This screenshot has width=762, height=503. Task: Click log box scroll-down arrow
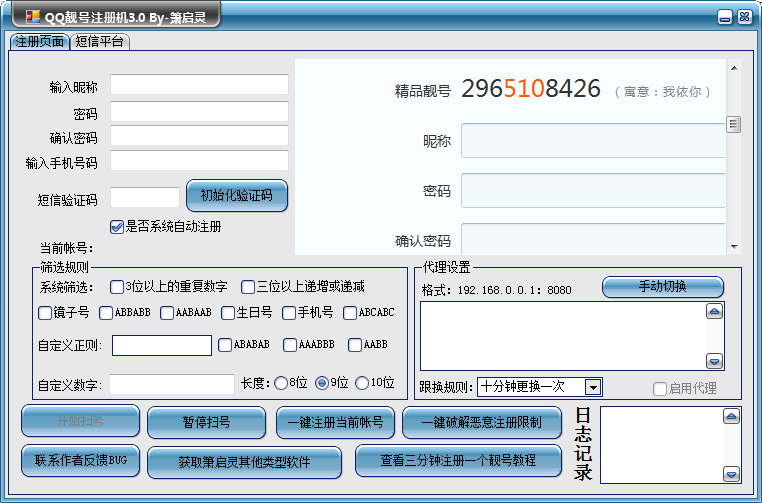732,475
